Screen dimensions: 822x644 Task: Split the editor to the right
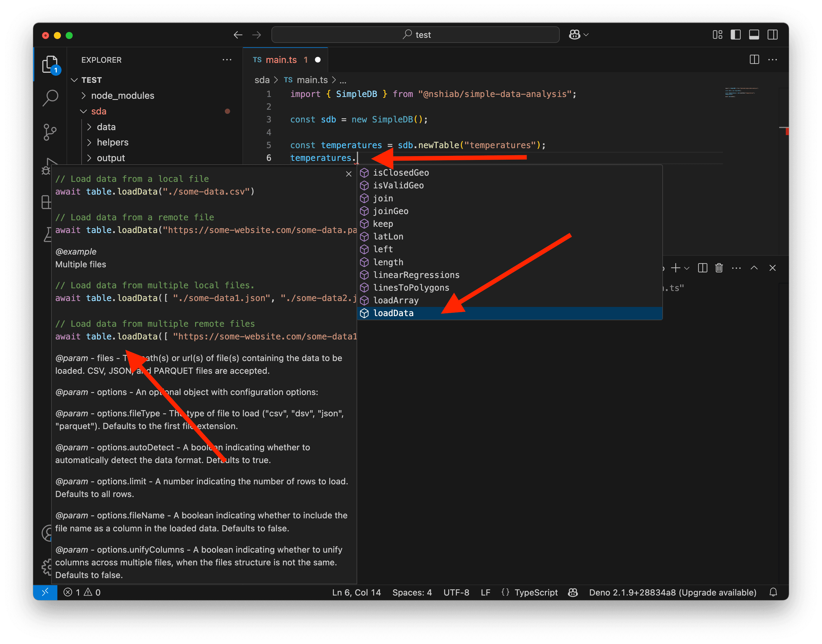[755, 59]
